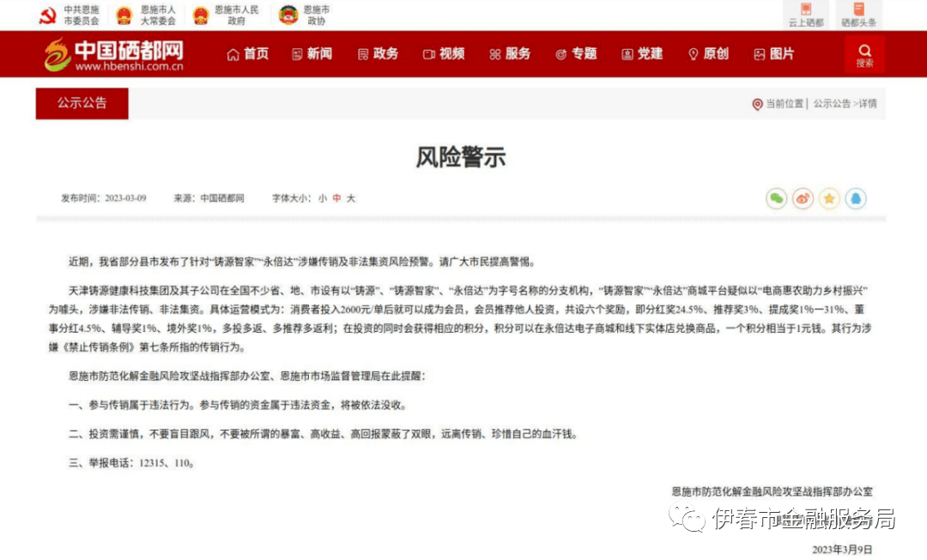Viewport: 927px width, 560px height.
Task: Open the 新闻 news menu
Action: click(x=312, y=54)
